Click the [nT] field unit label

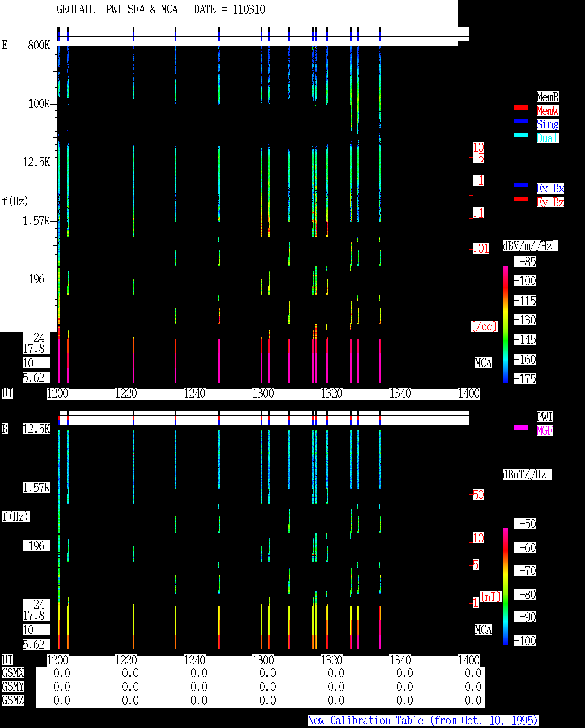(491, 597)
